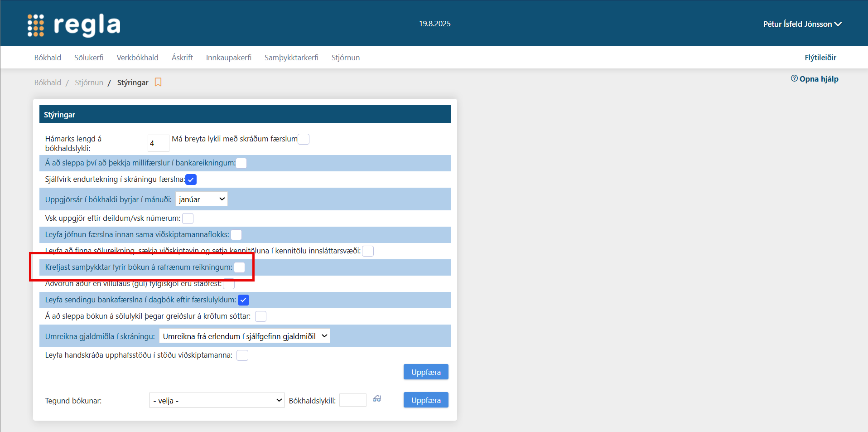Click the regla logo icon
This screenshot has width=868, height=432.
click(x=36, y=25)
